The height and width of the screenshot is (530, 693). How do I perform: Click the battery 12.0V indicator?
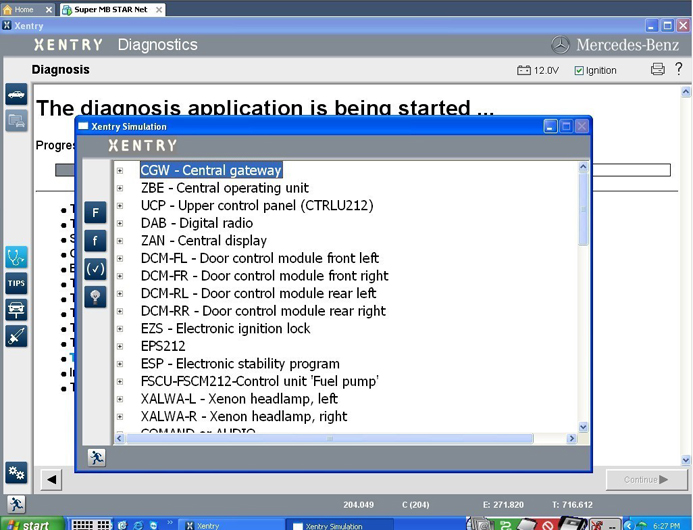[x=538, y=70]
